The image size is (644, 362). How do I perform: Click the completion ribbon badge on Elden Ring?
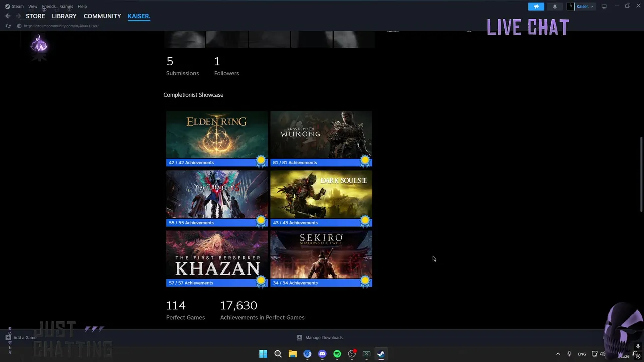[261, 161]
